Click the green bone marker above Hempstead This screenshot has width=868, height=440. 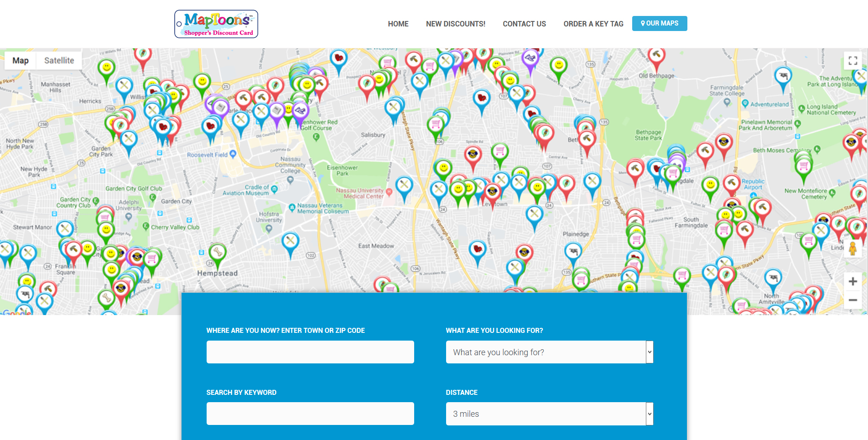point(218,252)
